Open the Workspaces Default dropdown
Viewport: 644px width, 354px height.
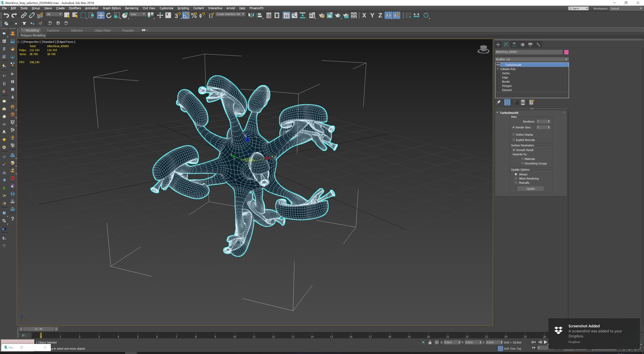(x=626, y=8)
